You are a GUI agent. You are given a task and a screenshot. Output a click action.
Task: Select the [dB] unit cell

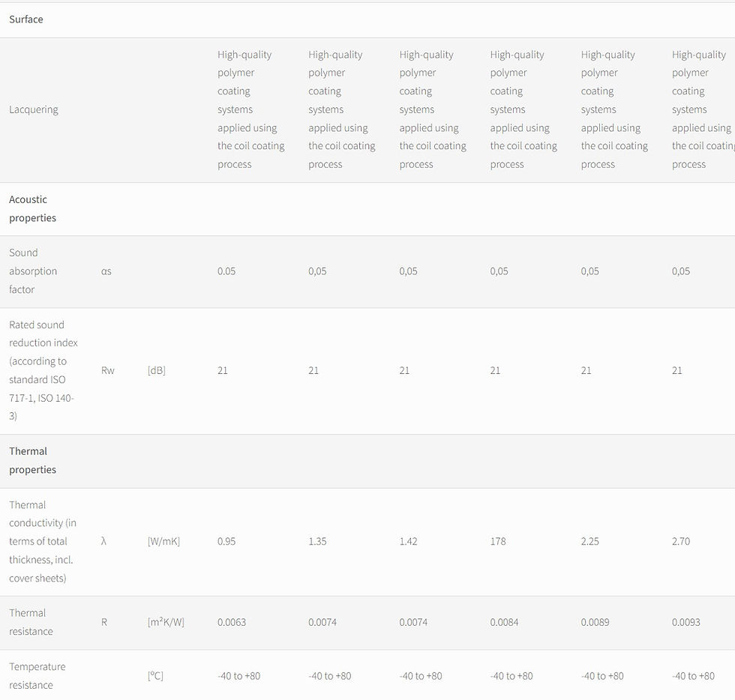point(157,370)
